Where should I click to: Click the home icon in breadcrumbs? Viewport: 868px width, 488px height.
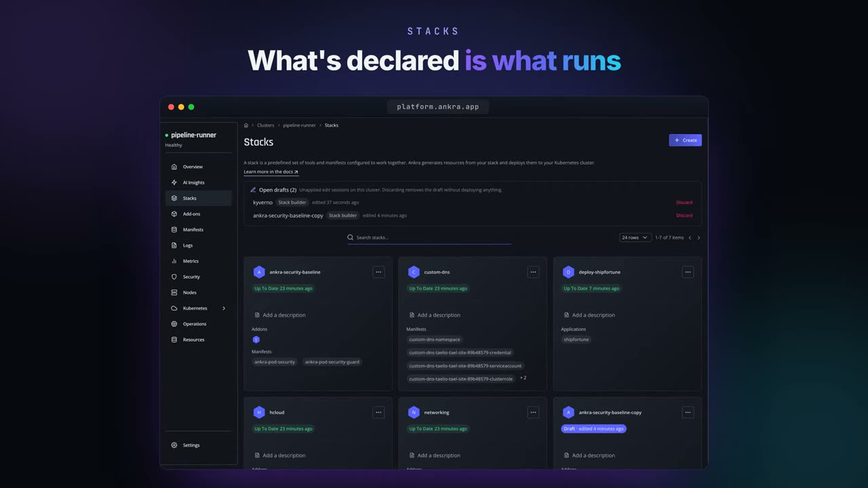pyautogui.click(x=246, y=125)
